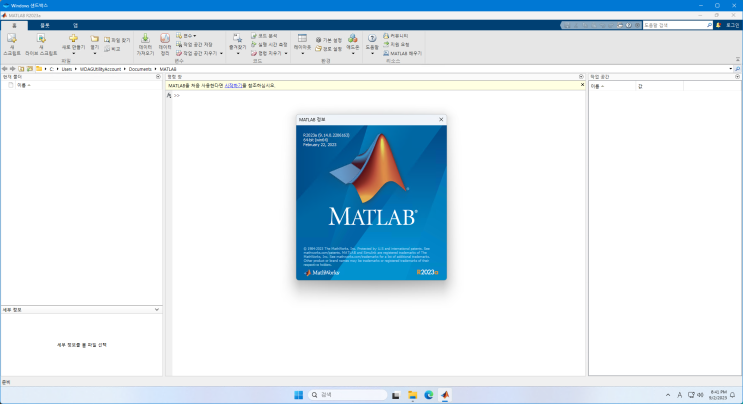Switch to the Plots (플롯) tab
This screenshot has width=743, height=404.
(45, 26)
